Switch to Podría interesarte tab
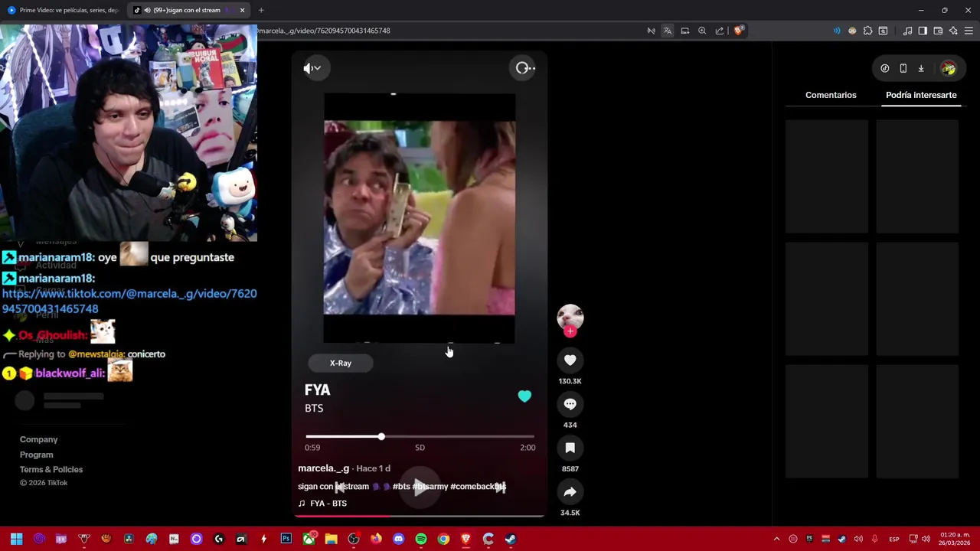Viewport: 980px width, 551px height. pyautogui.click(x=921, y=95)
